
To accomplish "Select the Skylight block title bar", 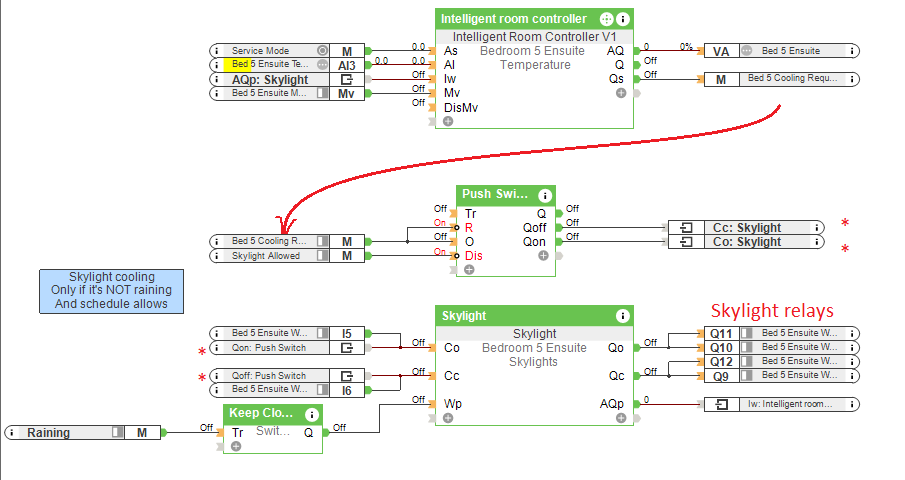I will click(534, 316).
